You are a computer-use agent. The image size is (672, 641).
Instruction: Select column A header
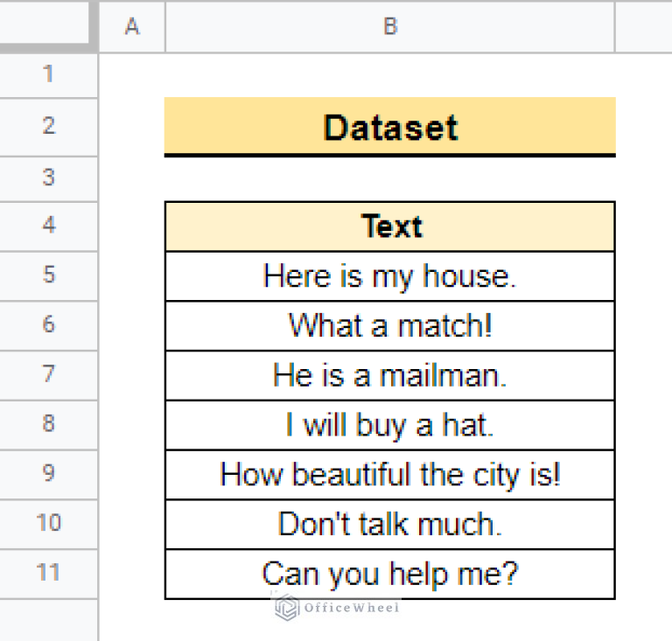(x=132, y=26)
